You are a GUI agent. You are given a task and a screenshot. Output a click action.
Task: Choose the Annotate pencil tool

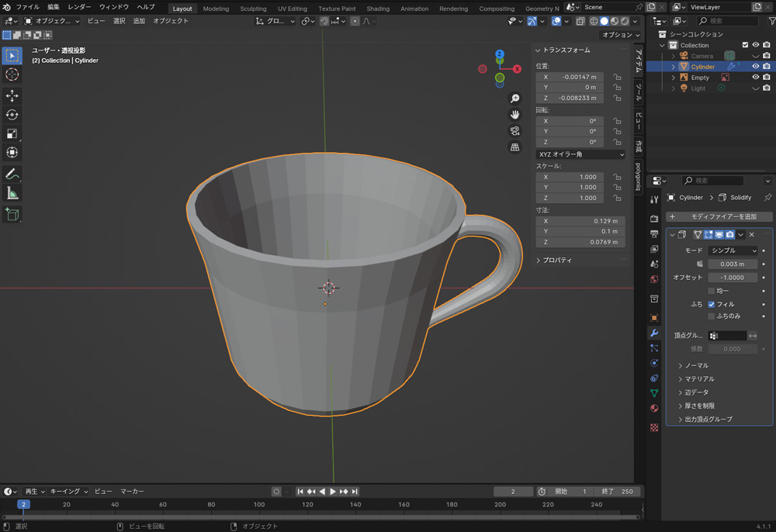[x=12, y=174]
